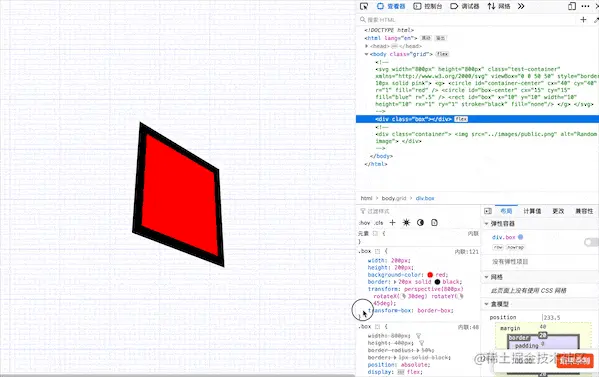Toggle the :hov pseudo-class panel

coord(364,223)
